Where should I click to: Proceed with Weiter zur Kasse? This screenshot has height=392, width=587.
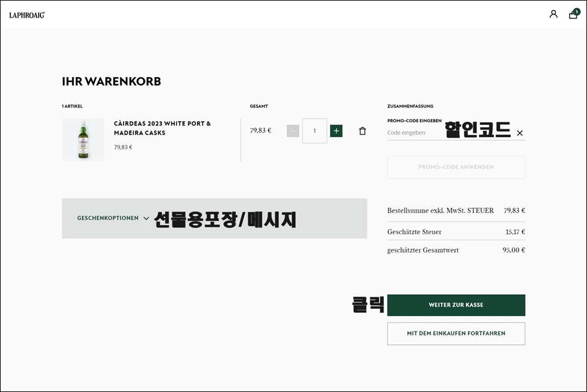click(x=456, y=305)
